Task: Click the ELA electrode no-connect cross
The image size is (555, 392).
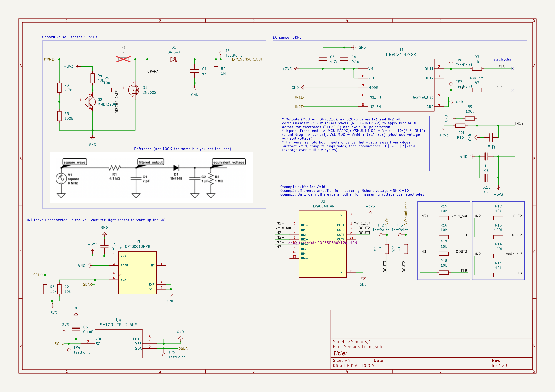Action: click(x=512, y=69)
